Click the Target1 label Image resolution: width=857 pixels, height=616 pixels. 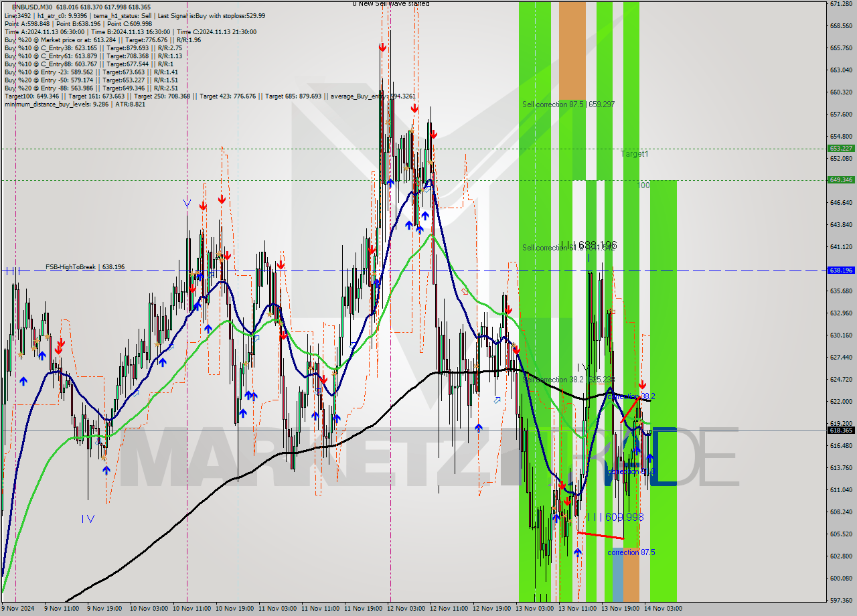click(634, 154)
